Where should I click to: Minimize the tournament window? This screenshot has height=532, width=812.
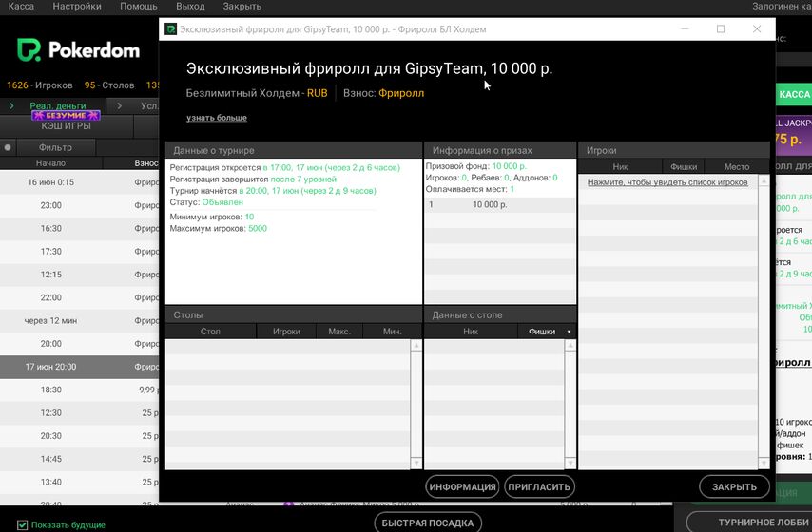click(x=685, y=29)
